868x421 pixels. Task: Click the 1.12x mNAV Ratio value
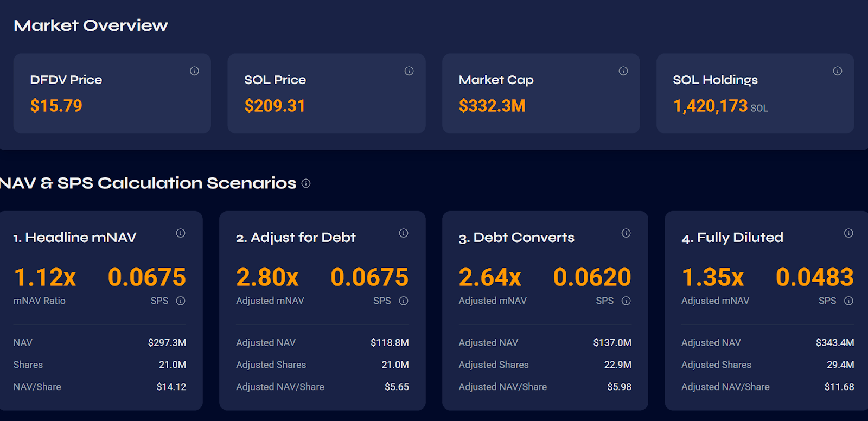point(46,277)
